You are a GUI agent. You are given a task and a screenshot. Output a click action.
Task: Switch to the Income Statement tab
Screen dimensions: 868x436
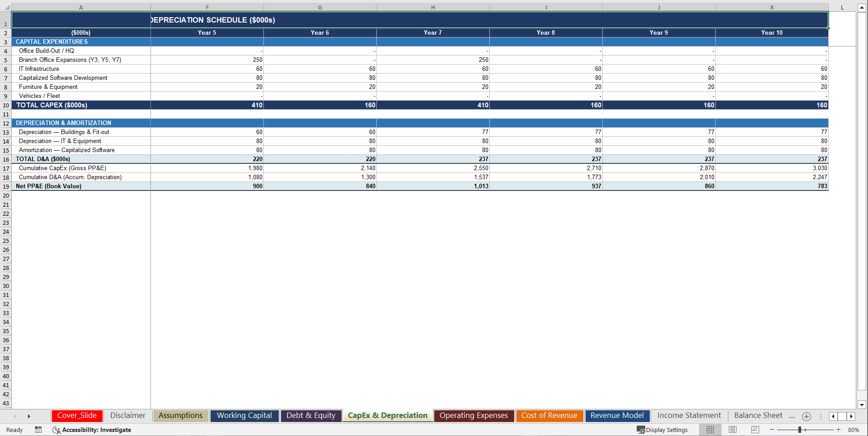[689, 415]
